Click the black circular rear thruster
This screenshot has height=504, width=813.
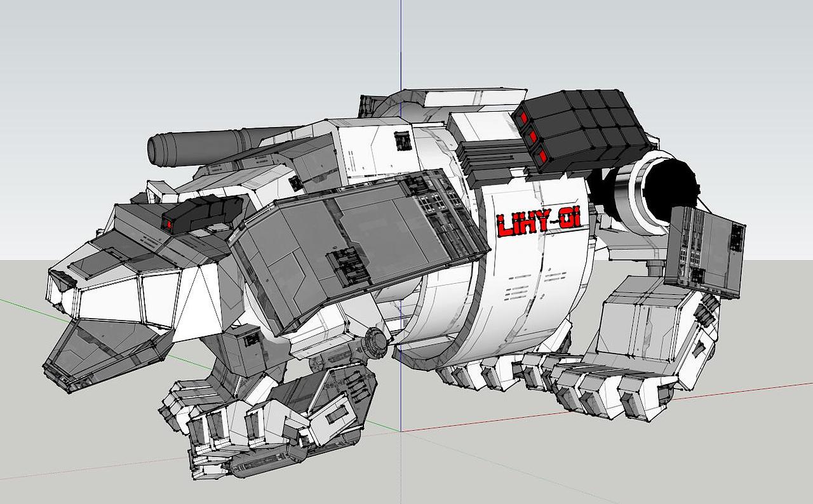tap(670, 190)
